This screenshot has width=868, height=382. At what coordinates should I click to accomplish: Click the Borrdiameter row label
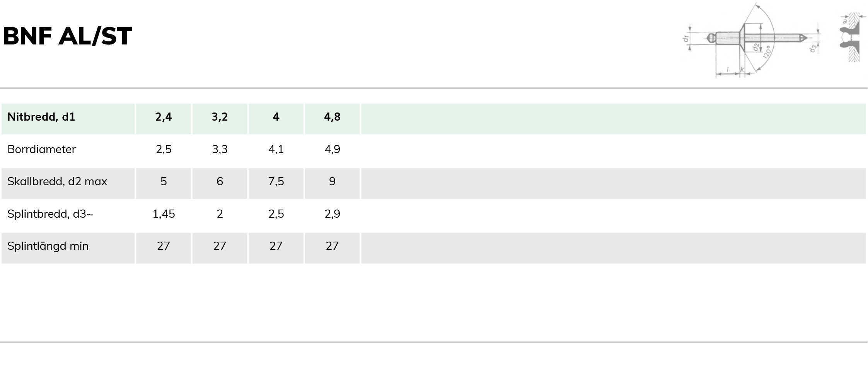point(41,149)
